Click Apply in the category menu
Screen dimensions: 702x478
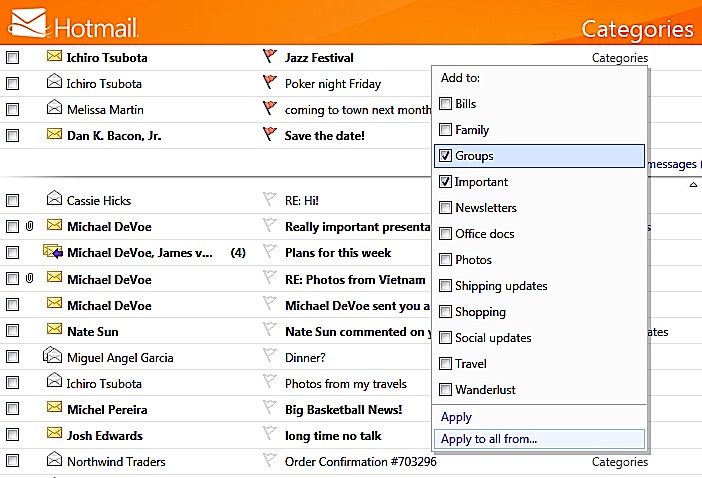pyautogui.click(x=456, y=417)
